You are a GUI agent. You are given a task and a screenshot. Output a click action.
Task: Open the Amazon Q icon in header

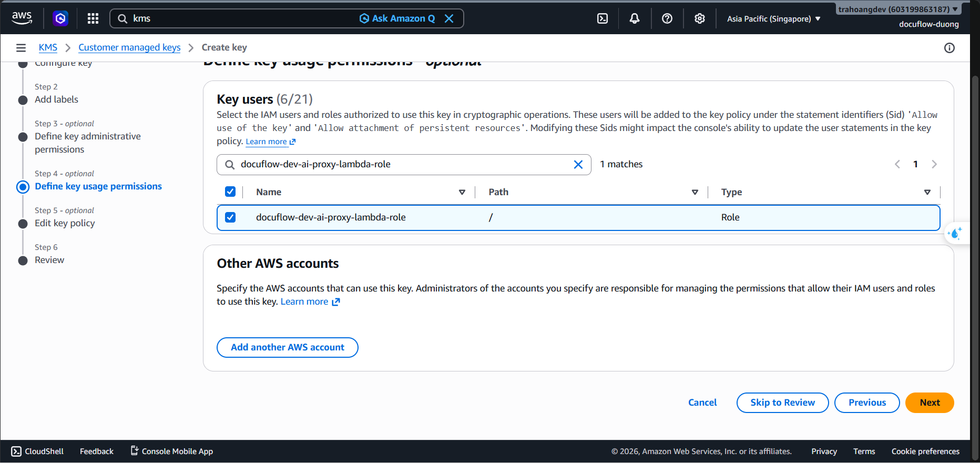pos(60,18)
